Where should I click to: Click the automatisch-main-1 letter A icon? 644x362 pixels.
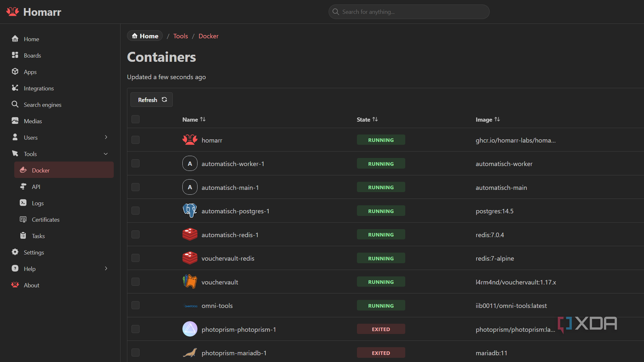(190, 187)
